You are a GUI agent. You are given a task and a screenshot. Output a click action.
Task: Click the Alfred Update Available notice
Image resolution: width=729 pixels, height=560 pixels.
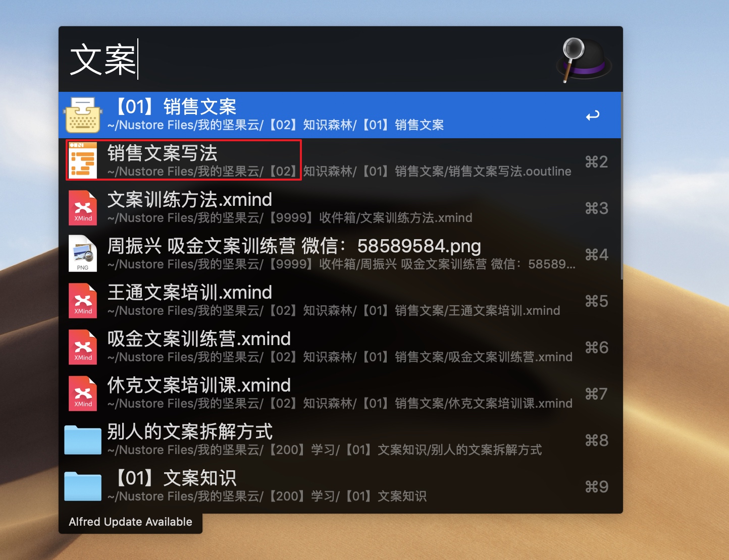tap(130, 522)
